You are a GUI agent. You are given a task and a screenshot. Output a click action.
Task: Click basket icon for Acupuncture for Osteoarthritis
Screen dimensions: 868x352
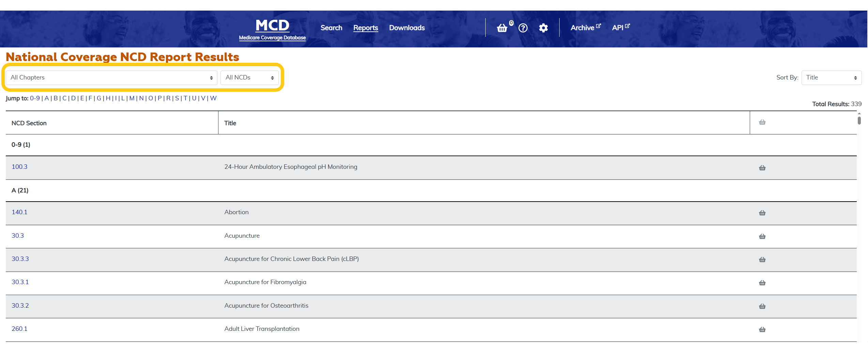click(x=762, y=306)
